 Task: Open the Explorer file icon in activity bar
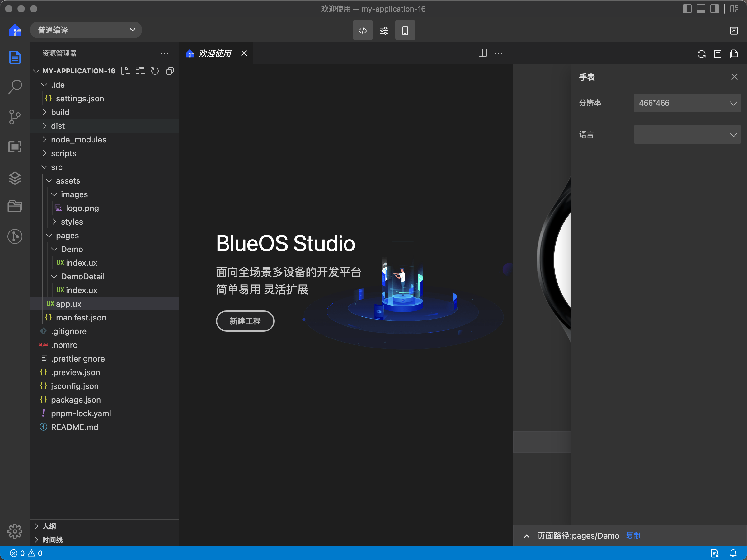click(15, 57)
